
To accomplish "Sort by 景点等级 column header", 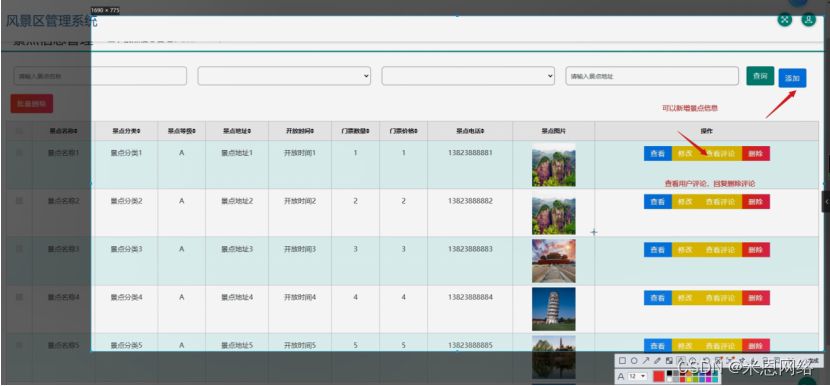I will [182, 131].
